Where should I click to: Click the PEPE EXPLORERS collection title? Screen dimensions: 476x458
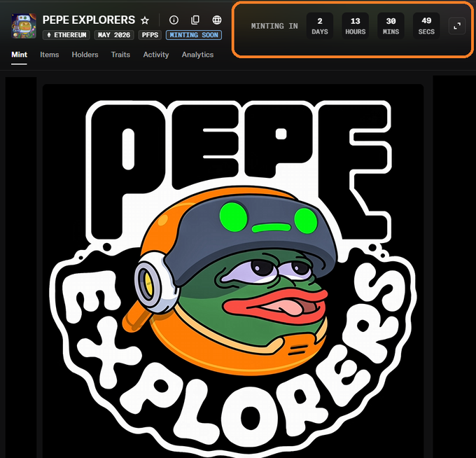tap(89, 20)
